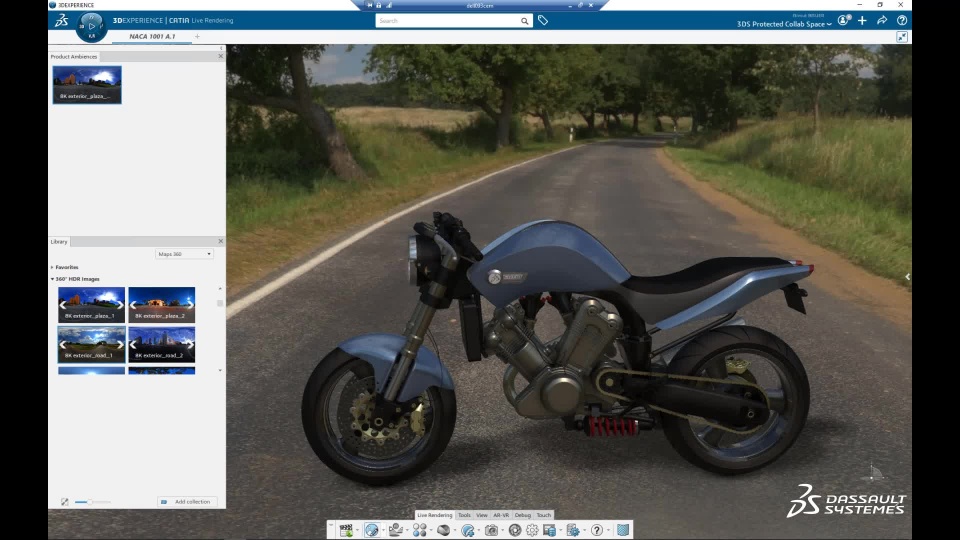The image size is (960, 540).
Task: Click the compass play button
Action: (92, 26)
